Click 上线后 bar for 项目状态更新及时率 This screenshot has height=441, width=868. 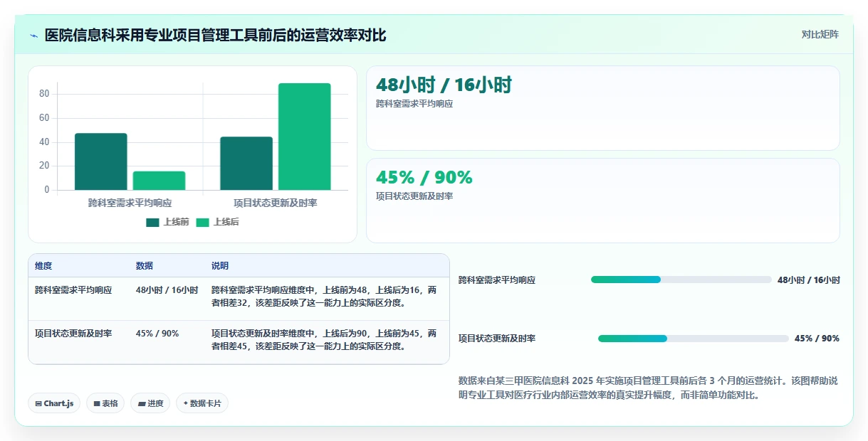305,137
